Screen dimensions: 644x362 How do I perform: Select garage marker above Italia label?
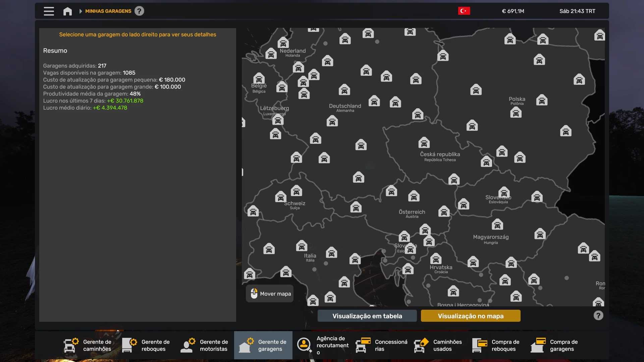pyautogui.click(x=302, y=246)
